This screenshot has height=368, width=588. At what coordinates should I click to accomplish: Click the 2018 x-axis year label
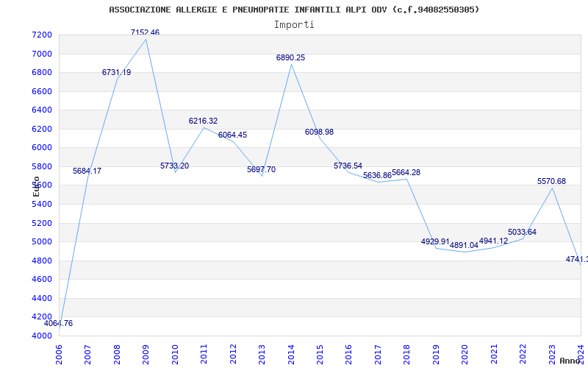point(407,354)
